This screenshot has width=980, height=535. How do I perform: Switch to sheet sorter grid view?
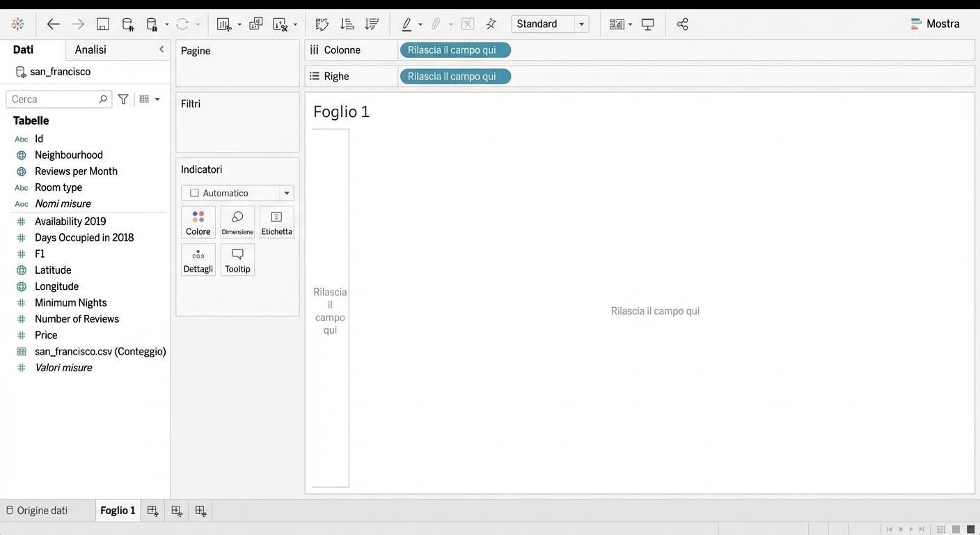[x=941, y=529]
